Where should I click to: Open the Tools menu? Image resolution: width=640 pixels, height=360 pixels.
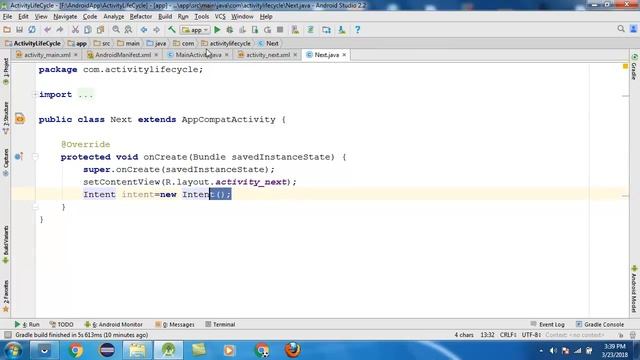click(201, 17)
